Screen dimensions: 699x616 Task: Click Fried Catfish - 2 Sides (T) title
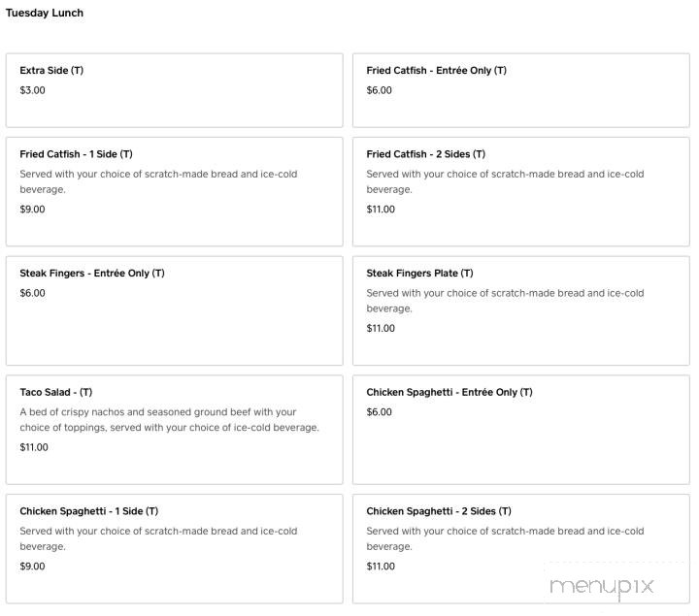pyautogui.click(x=425, y=154)
